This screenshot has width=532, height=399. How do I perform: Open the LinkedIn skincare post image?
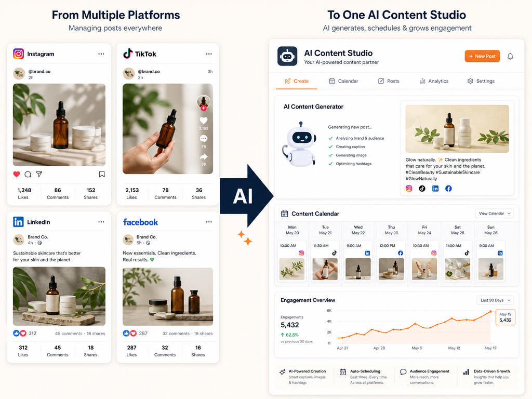coord(59,296)
